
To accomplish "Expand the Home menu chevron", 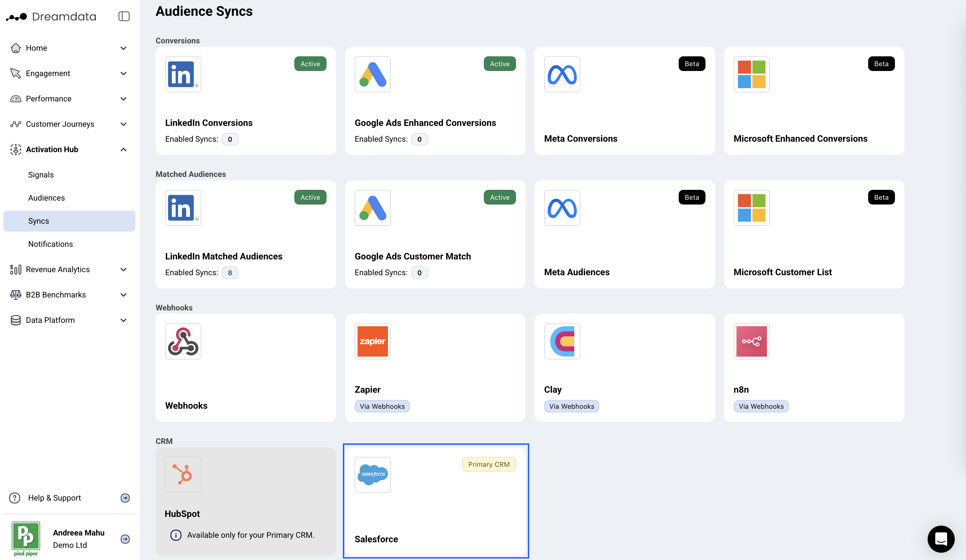I will point(123,48).
